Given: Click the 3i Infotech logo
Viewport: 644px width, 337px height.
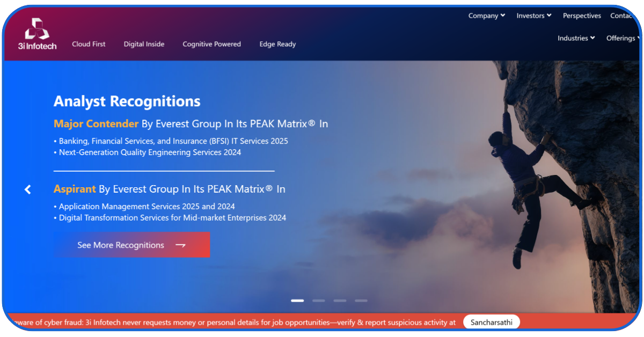Looking at the screenshot, I should click(x=37, y=33).
